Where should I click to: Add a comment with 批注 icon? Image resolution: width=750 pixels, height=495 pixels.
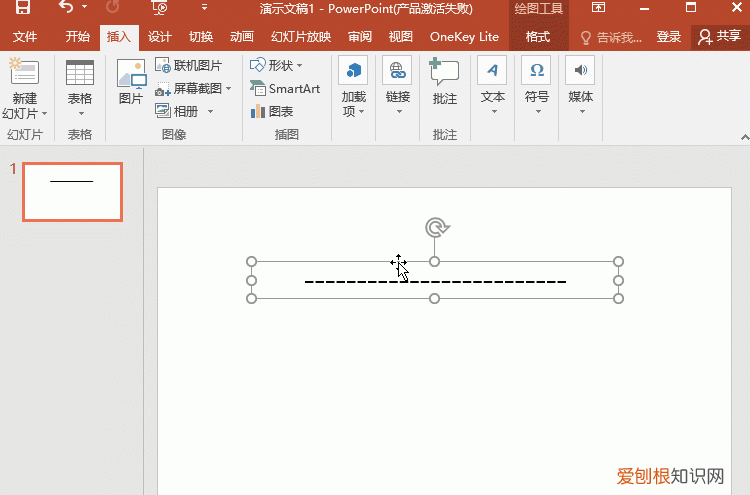(x=444, y=82)
